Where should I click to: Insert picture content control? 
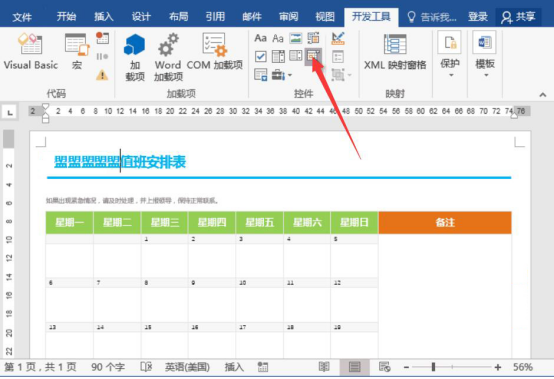pyautogui.click(x=296, y=38)
